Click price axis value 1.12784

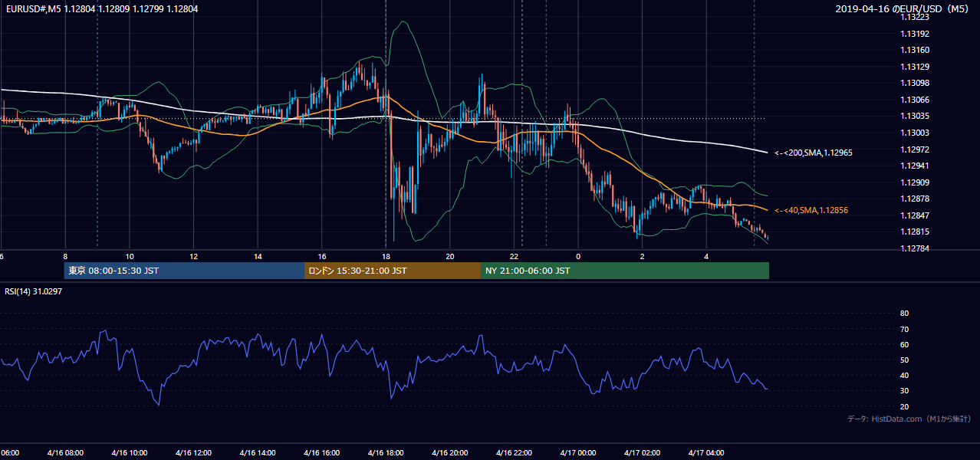915,248
